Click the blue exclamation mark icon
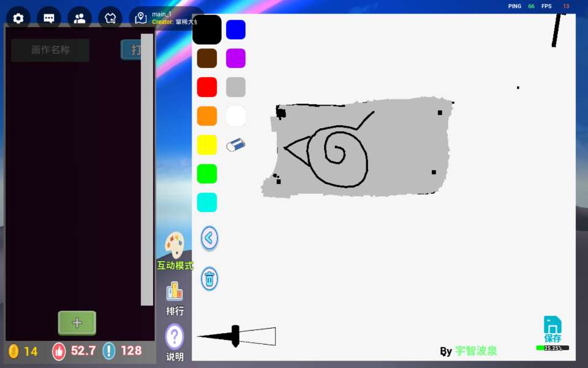This screenshot has height=368, width=588. click(109, 351)
